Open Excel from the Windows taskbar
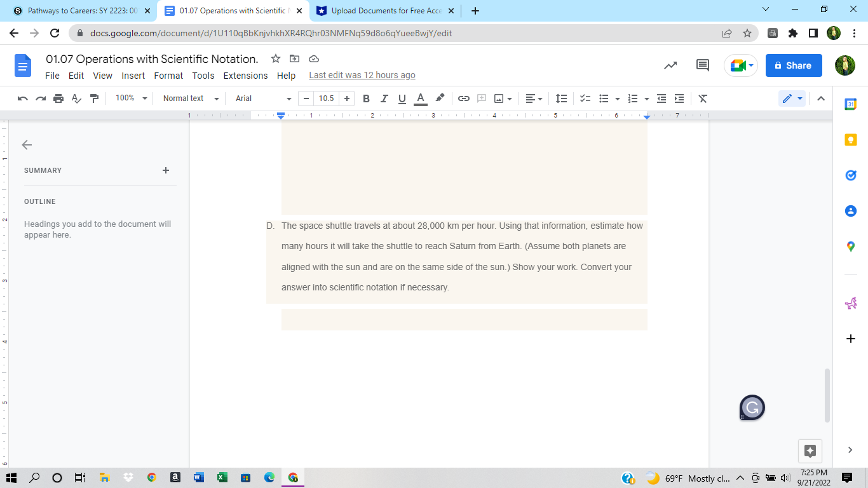This screenshot has width=868, height=488. coord(222,478)
